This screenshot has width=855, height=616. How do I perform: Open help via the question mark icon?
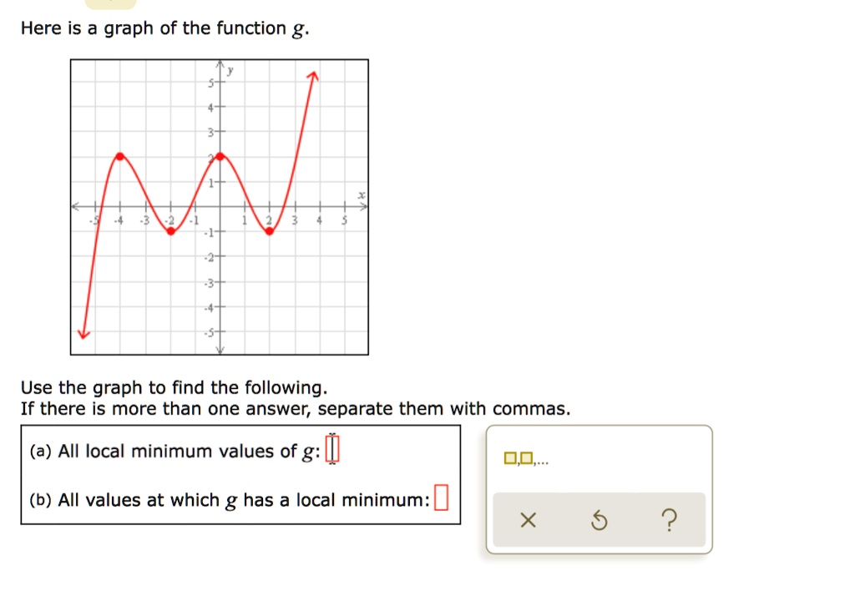click(x=669, y=519)
